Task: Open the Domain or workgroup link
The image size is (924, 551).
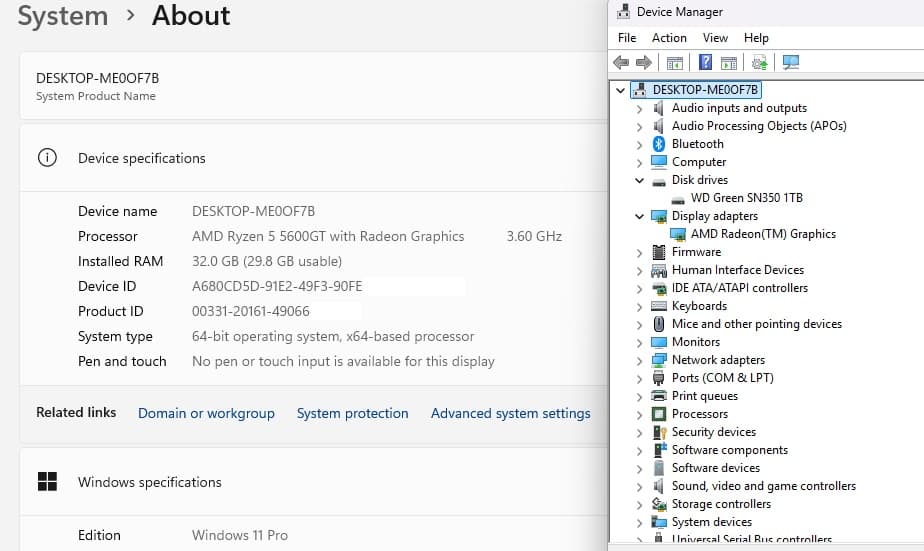Action: point(206,413)
